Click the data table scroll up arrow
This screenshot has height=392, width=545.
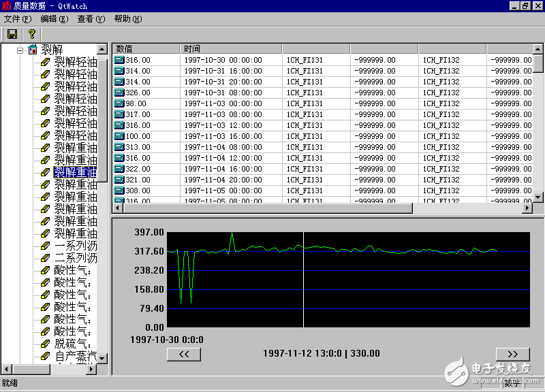pyautogui.click(x=538, y=49)
